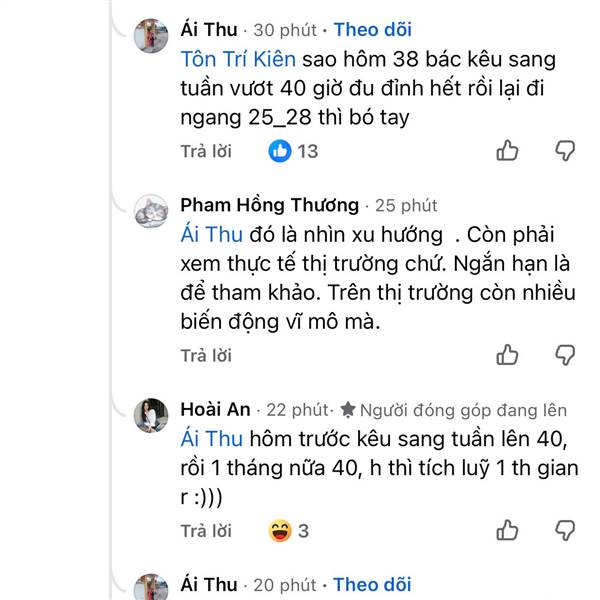Open Hoài An's profile name
Image resolution: width=600 pixels, height=600 pixels.
point(216,409)
